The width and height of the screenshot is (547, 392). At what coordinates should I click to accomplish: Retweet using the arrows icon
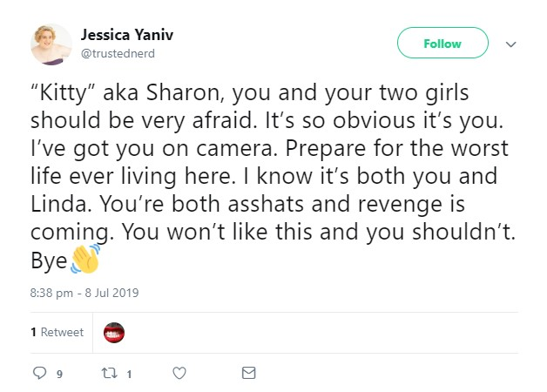click(x=109, y=373)
